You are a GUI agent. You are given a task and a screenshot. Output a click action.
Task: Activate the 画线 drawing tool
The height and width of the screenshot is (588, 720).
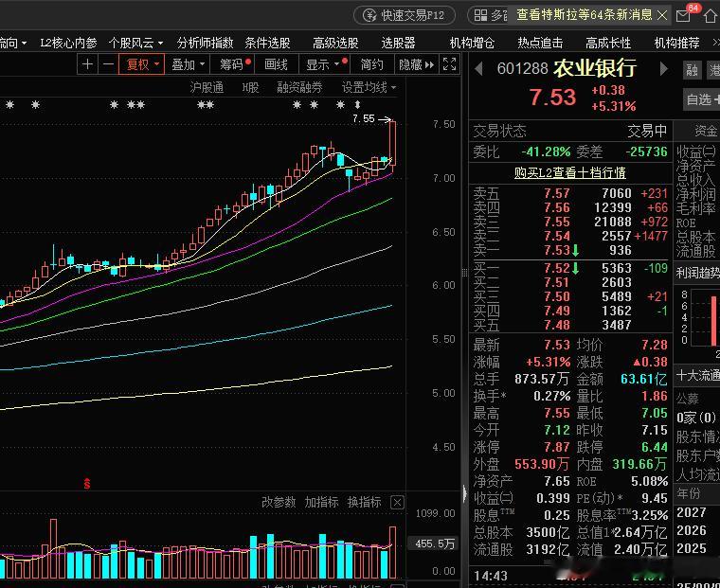tap(277, 64)
